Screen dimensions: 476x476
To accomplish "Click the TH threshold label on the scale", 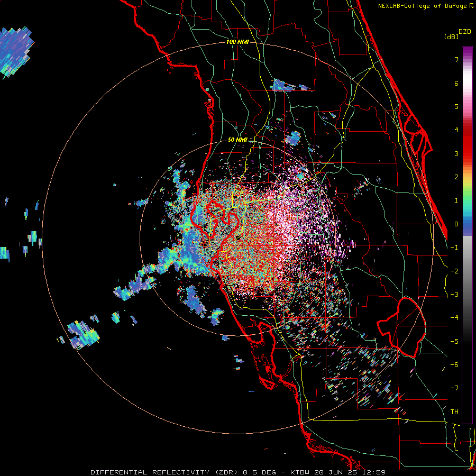I will coord(454,412).
